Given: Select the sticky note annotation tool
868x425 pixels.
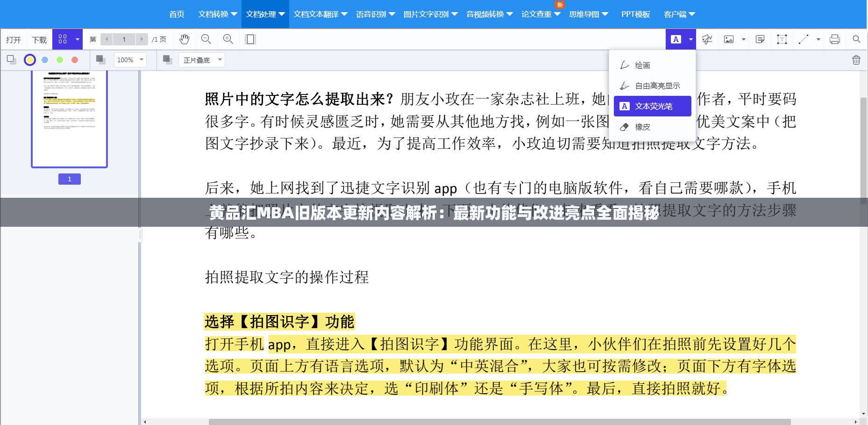Looking at the screenshot, I should tap(760, 39).
